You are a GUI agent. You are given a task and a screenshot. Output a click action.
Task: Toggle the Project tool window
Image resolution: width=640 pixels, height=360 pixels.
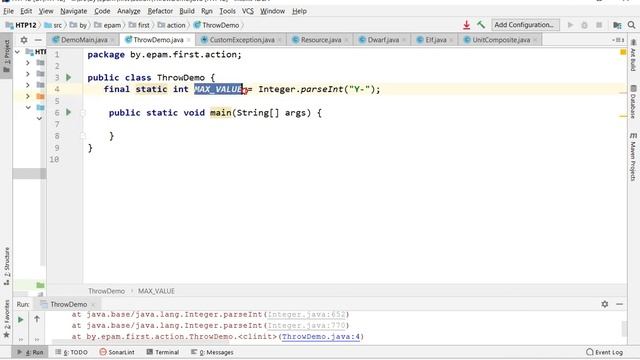pyautogui.click(x=7, y=56)
